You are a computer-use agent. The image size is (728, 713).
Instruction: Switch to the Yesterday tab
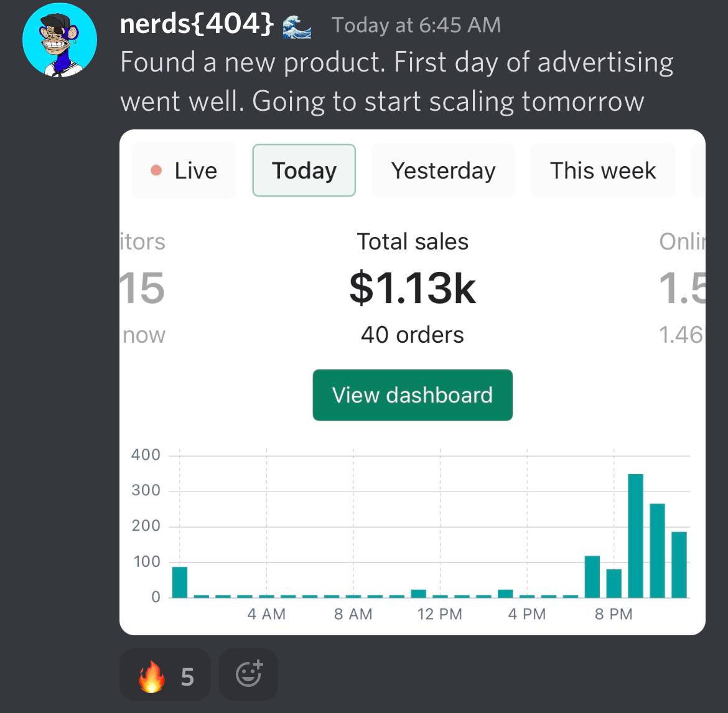click(444, 170)
